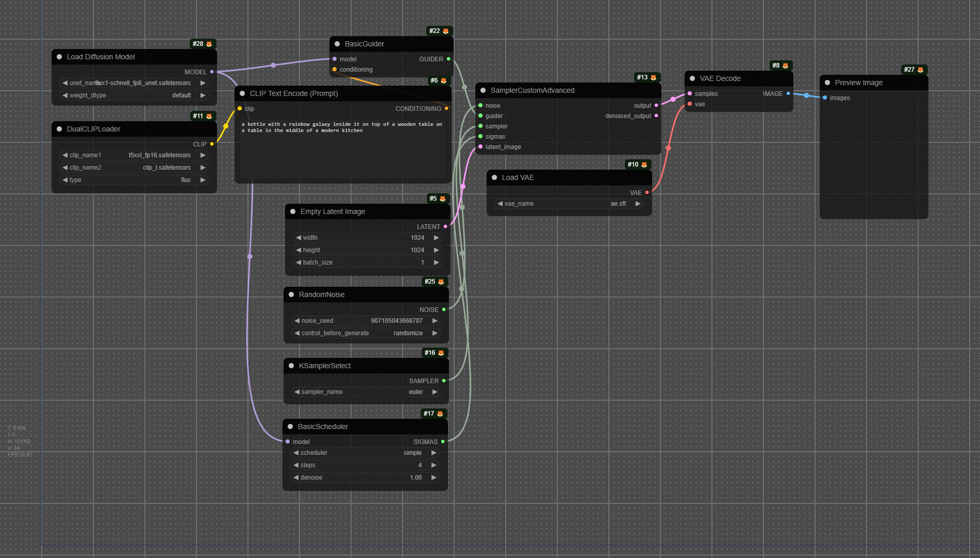
Task: Click fox badge icon on node #28
Action: click(209, 44)
